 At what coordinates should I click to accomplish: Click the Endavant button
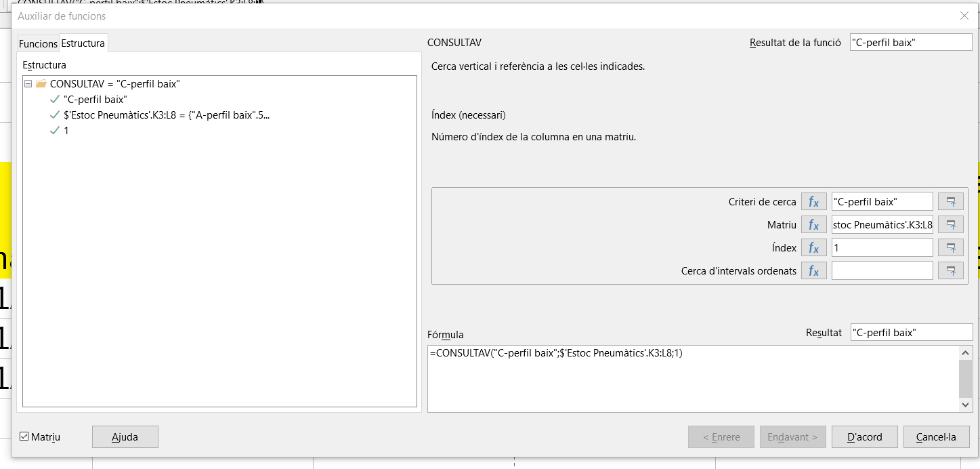792,437
